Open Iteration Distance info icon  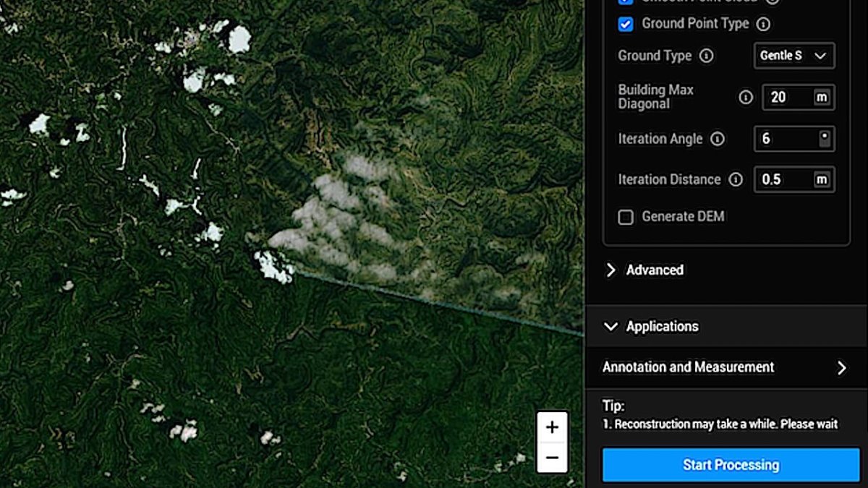[x=736, y=179]
